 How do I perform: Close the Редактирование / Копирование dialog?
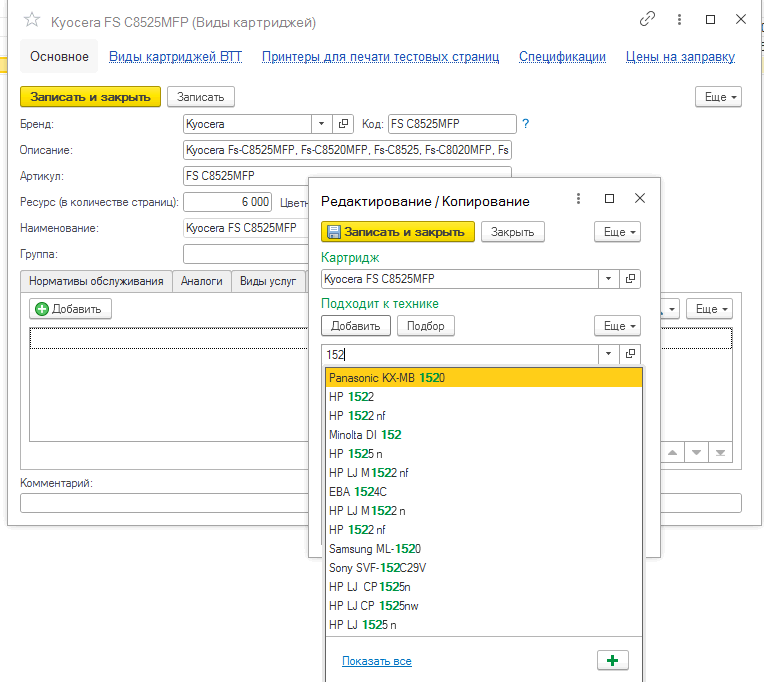pyautogui.click(x=640, y=198)
